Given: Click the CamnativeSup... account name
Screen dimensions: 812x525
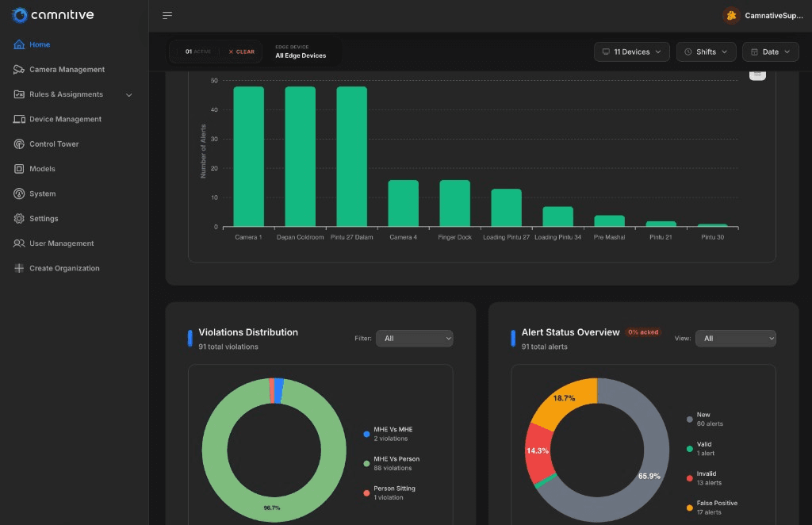Looking at the screenshot, I should 774,16.
